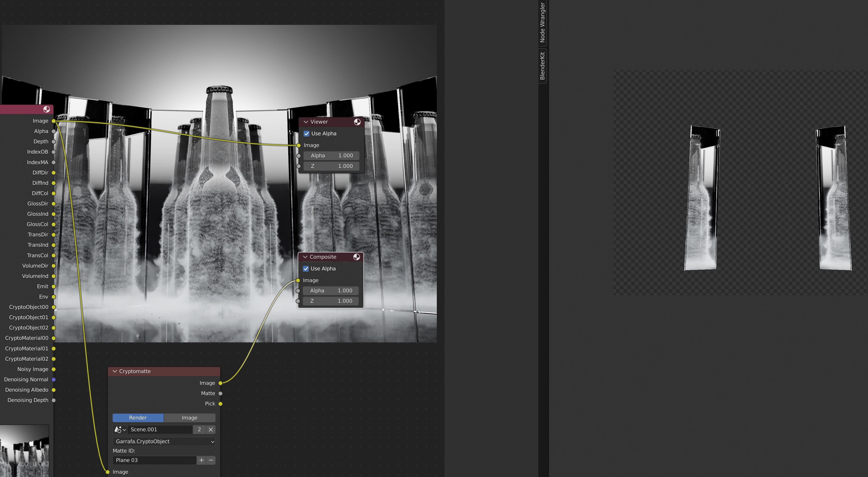Click the Composite node preview sphere icon
This screenshot has height=477, width=868.
coord(356,257)
